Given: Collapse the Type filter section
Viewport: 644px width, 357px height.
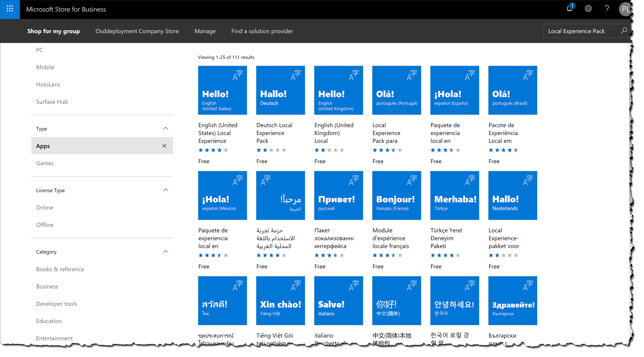Looking at the screenshot, I should [166, 128].
